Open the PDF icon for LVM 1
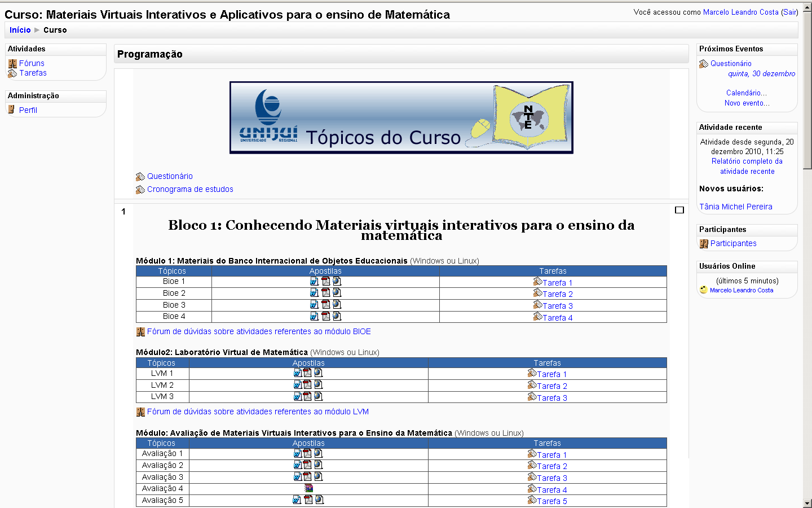This screenshot has height=508, width=812. pyautogui.click(x=307, y=373)
